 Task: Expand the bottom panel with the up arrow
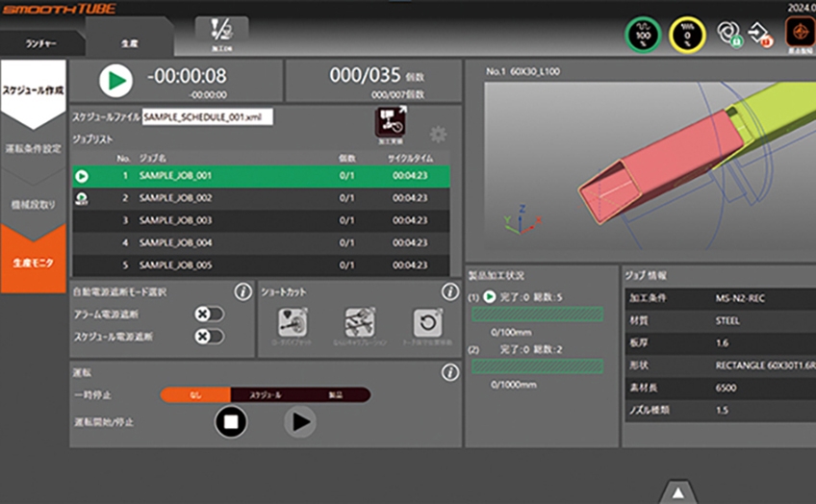[678, 492]
